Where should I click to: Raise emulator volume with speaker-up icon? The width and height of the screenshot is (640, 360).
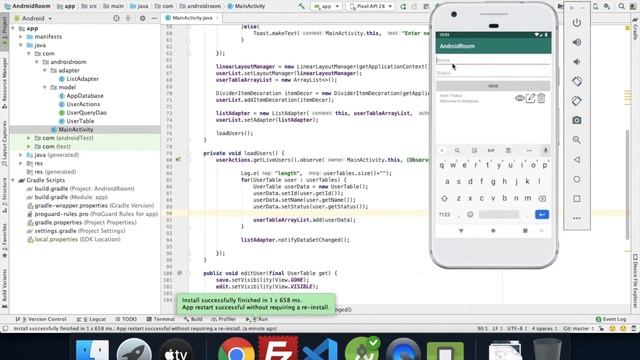point(576,42)
